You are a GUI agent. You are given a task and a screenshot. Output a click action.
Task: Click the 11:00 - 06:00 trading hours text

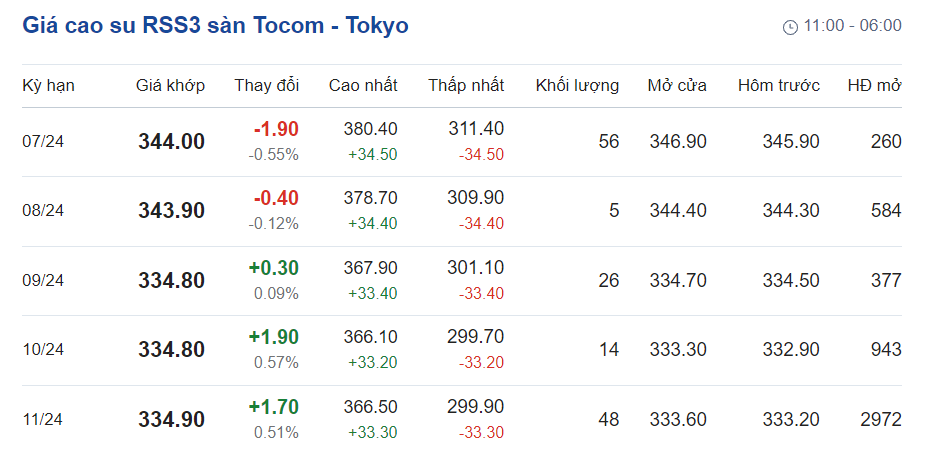(853, 26)
